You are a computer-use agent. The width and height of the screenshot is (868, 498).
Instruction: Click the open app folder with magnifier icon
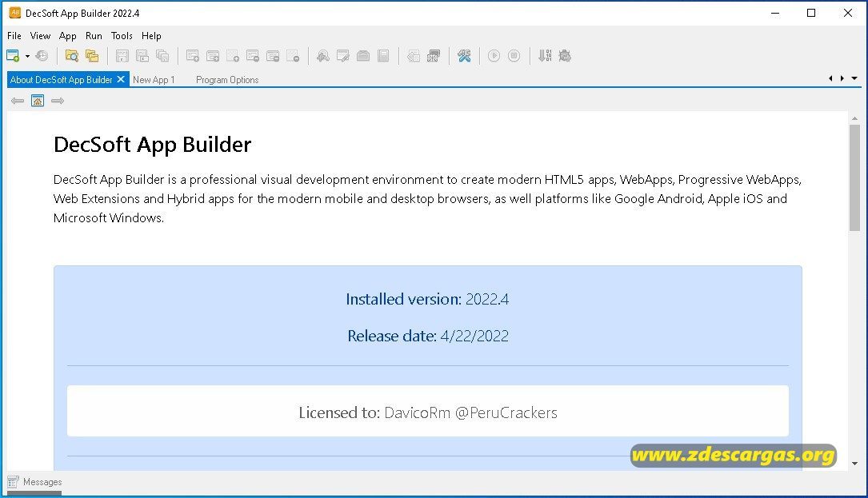point(72,55)
